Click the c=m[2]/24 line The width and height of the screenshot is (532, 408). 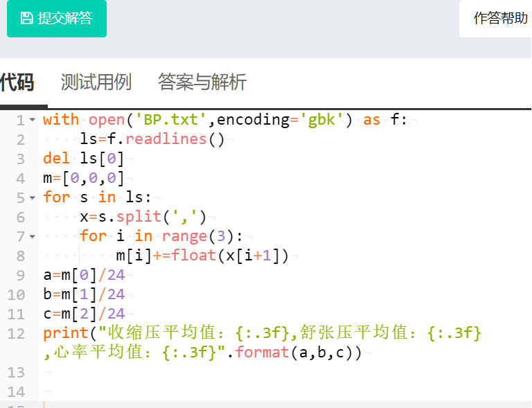84,314
